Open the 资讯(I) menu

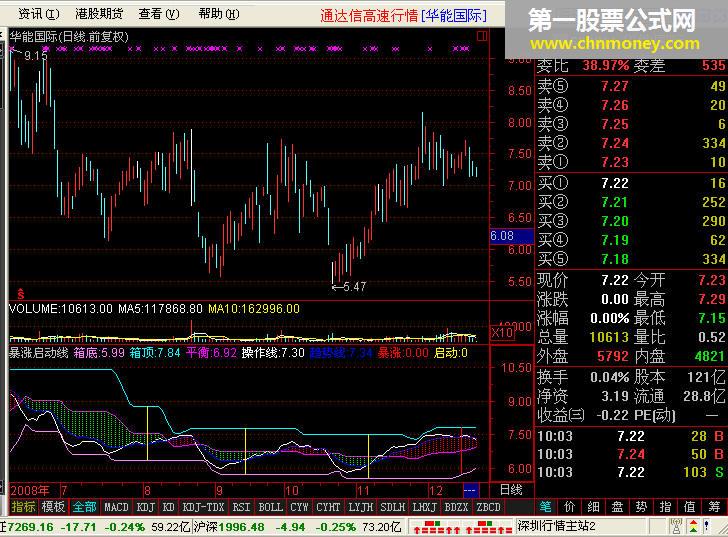pos(39,14)
